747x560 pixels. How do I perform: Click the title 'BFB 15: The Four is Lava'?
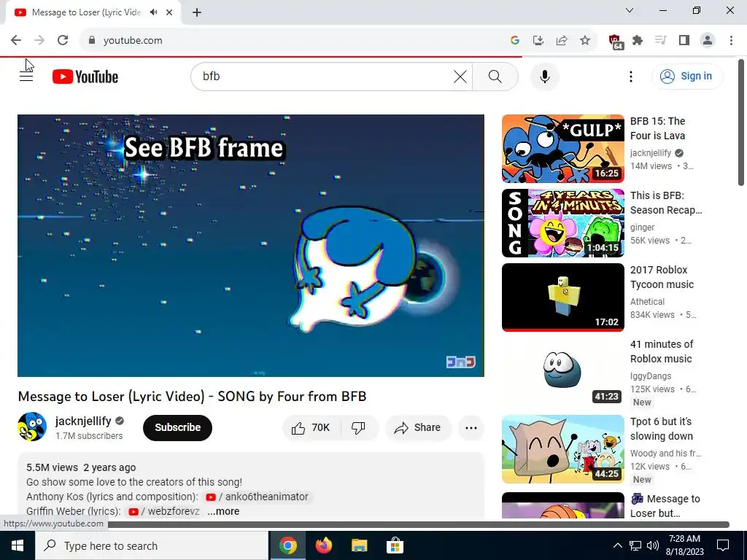(x=657, y=128)
